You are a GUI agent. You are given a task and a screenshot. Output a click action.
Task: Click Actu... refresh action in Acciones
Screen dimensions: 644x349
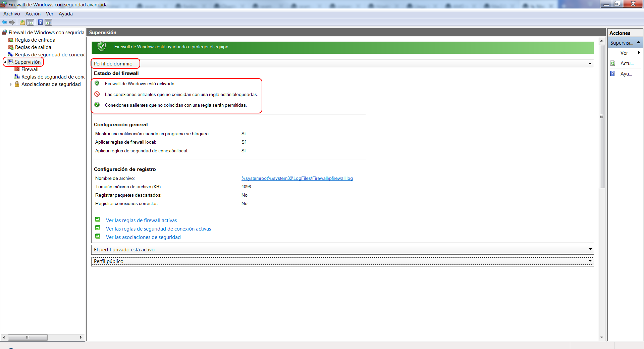pos(627,63)
